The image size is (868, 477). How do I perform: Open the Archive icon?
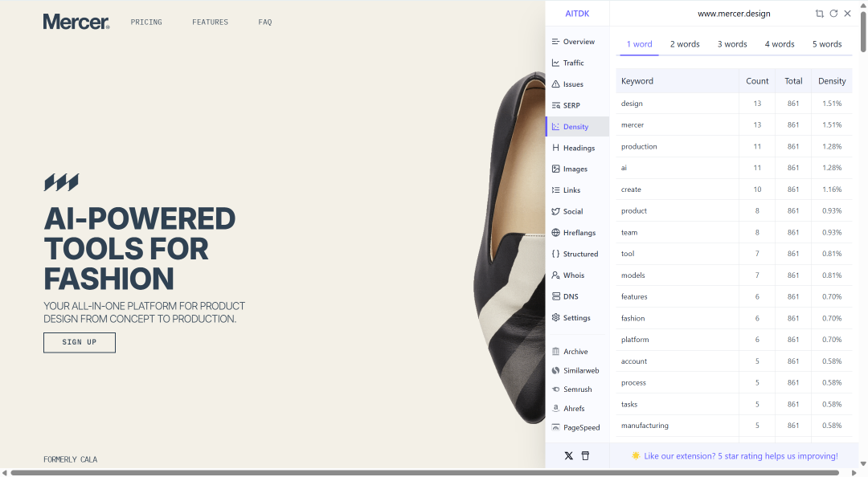point(556,352)
